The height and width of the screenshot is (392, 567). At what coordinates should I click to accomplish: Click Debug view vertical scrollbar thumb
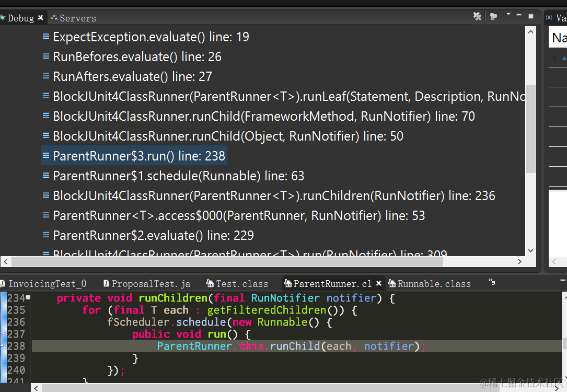[x=530, y=129]
